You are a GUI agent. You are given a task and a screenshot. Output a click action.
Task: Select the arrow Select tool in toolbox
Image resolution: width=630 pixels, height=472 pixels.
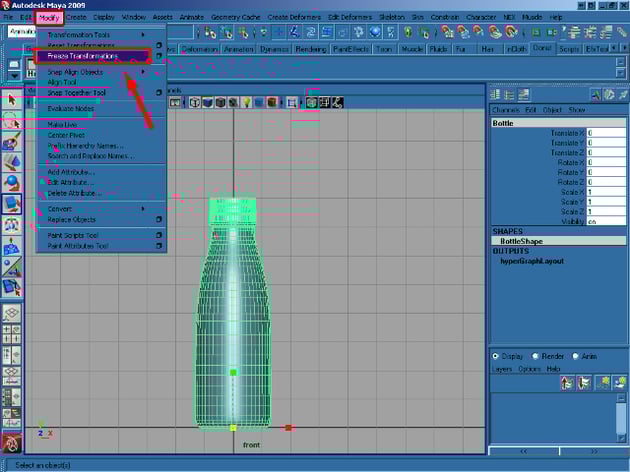[x=12, y=100]
